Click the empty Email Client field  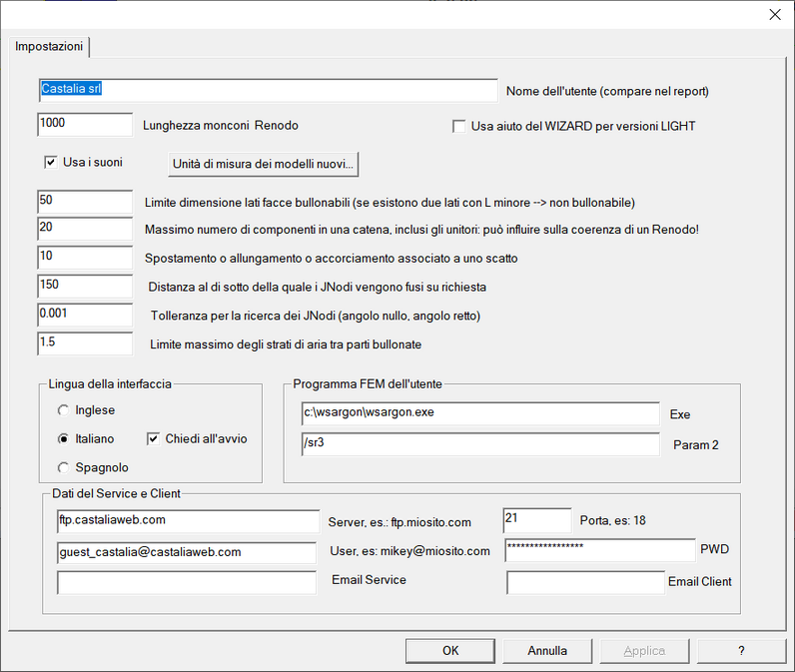(x=585, y=582)
